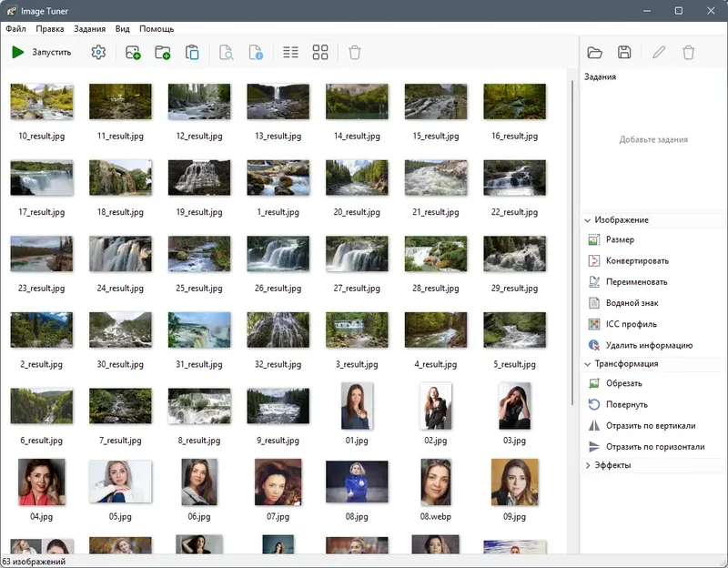Click the open tasks folder icon
The image size is (728, 568).
pyautogui.click(x=595, y=53)
